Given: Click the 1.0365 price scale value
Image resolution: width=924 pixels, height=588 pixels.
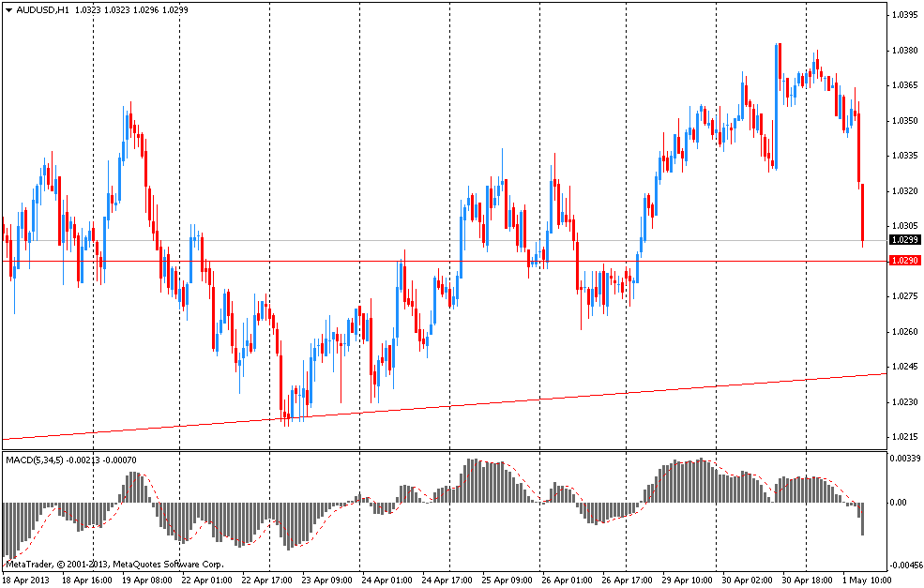Looking at the screenshot, I should pyautogui.click(x=904, y=85).
